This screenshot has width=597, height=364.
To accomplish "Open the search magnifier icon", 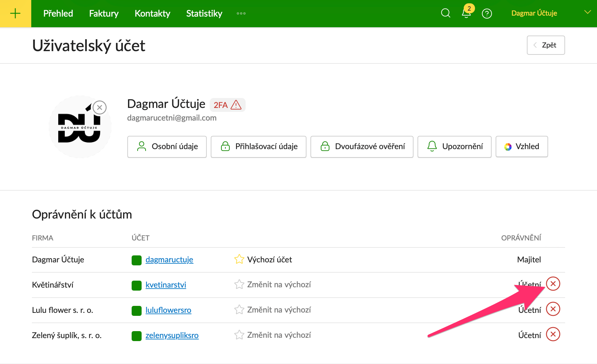I will [x=445, y=13].
